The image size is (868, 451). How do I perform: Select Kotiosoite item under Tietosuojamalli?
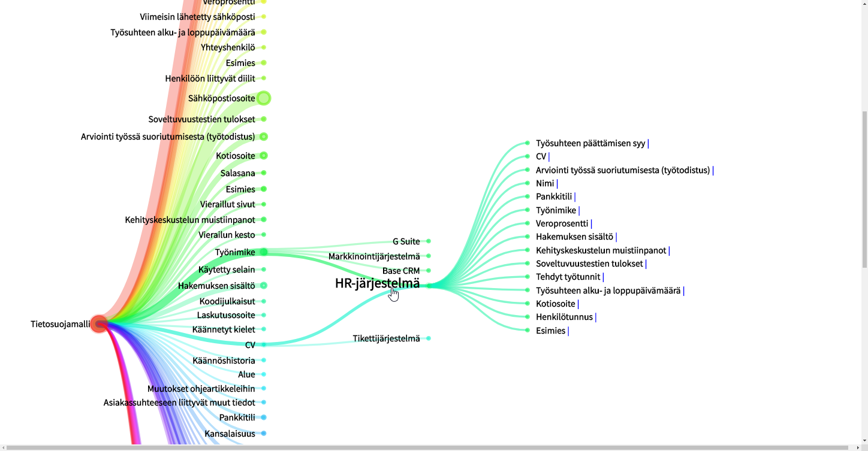(236, 156)
